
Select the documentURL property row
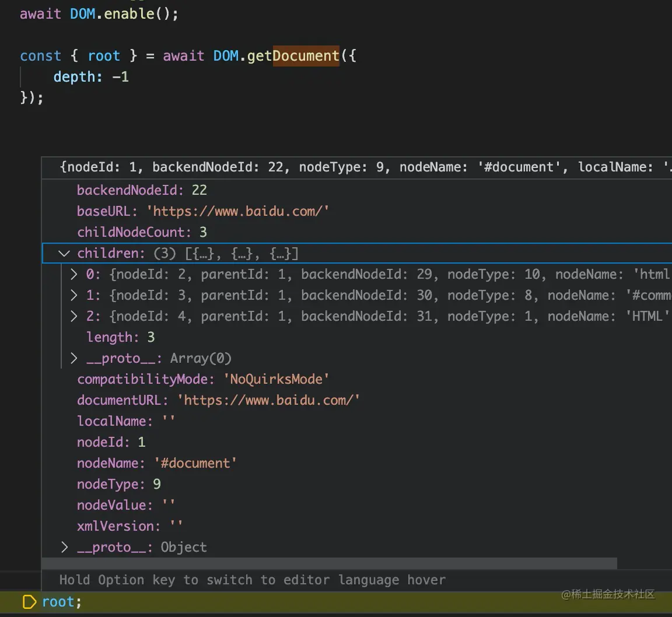[356, 400]
